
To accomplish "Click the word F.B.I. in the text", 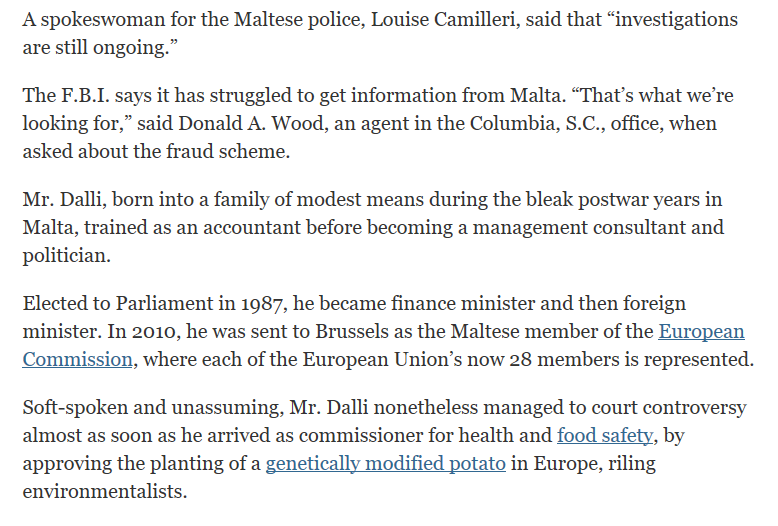I will (x=85, y=95).
